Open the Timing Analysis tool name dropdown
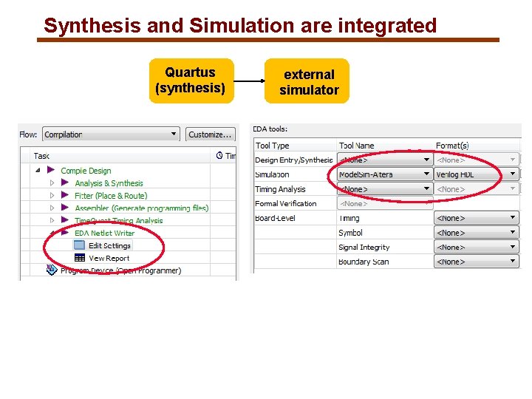The height and width of the screenshot is (399, 532). point(385,189)
